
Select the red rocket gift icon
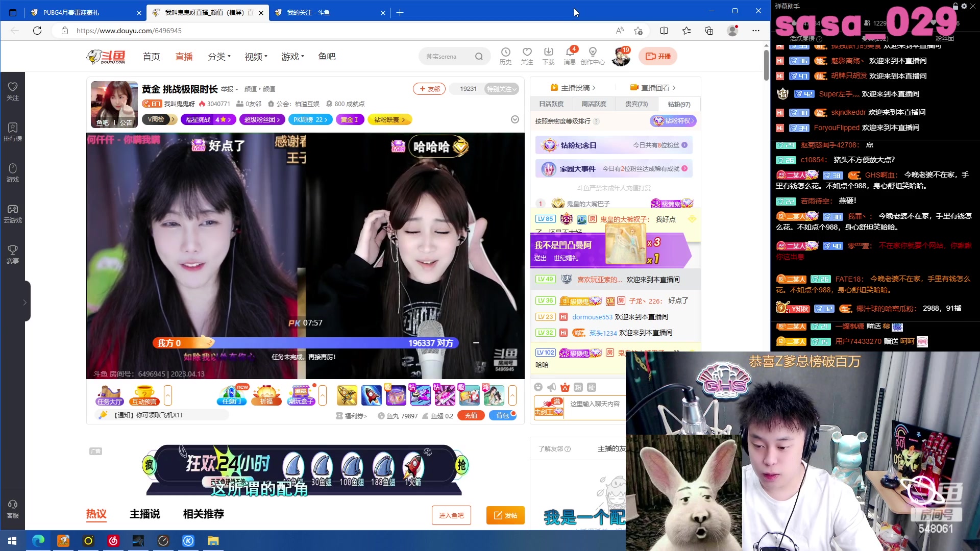coord(372,395)
